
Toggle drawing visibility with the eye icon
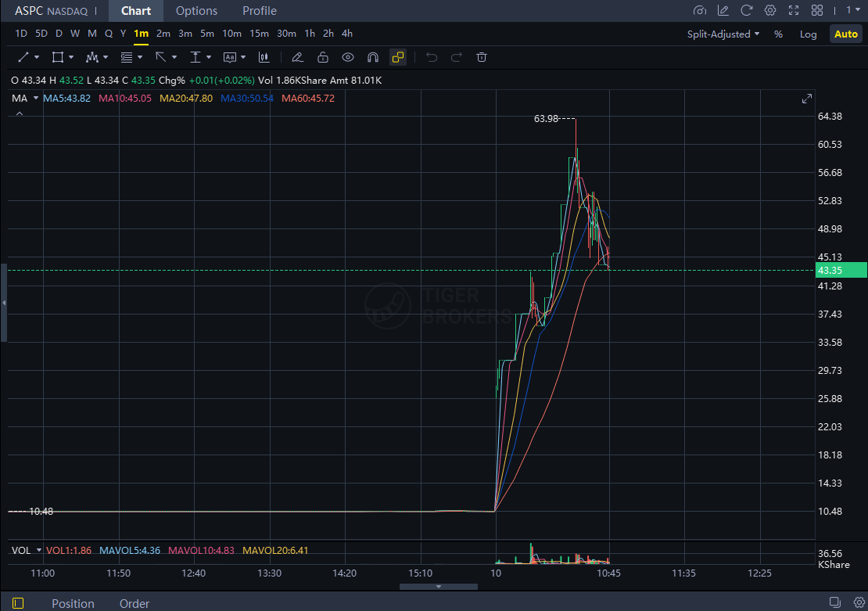(348, 57)
